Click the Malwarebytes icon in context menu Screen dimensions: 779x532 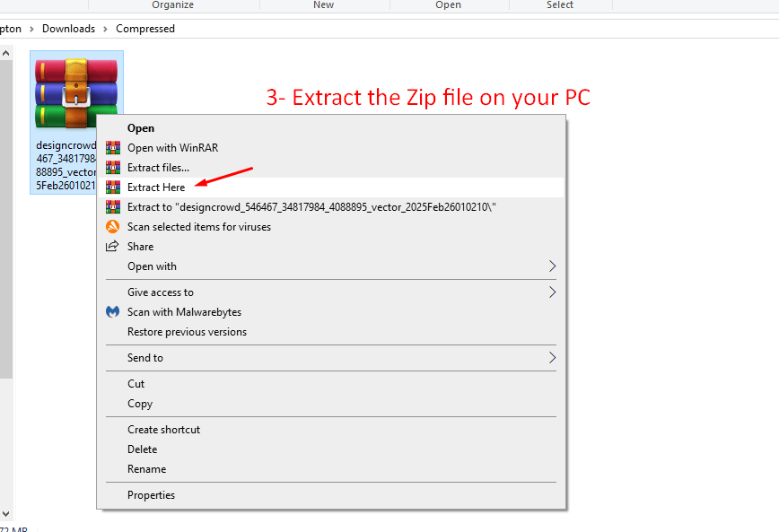tap(113, 312)
